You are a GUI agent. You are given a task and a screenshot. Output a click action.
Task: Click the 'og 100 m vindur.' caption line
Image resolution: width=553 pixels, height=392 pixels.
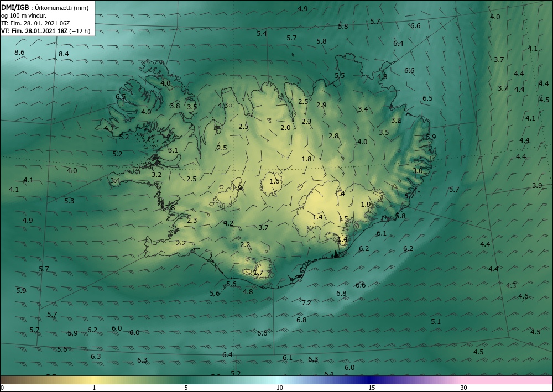point(24,15)
